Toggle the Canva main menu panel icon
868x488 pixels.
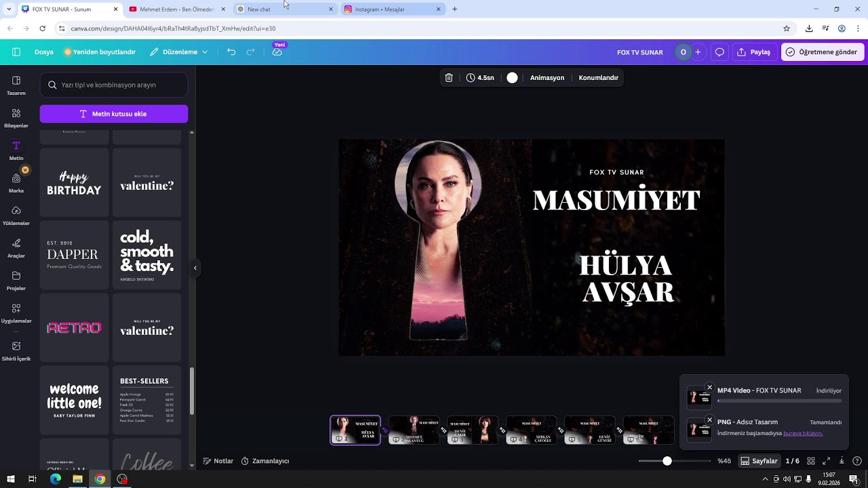16,52
